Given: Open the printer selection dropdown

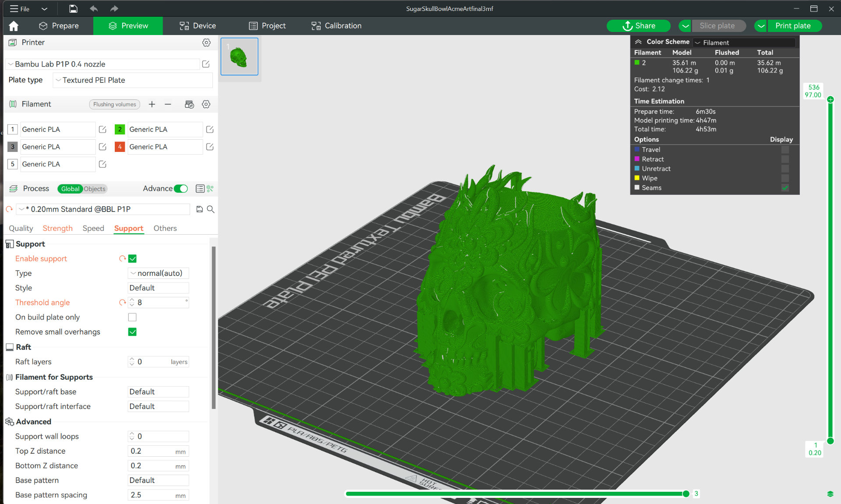Looking at the screenshot, I should [103, 64].
